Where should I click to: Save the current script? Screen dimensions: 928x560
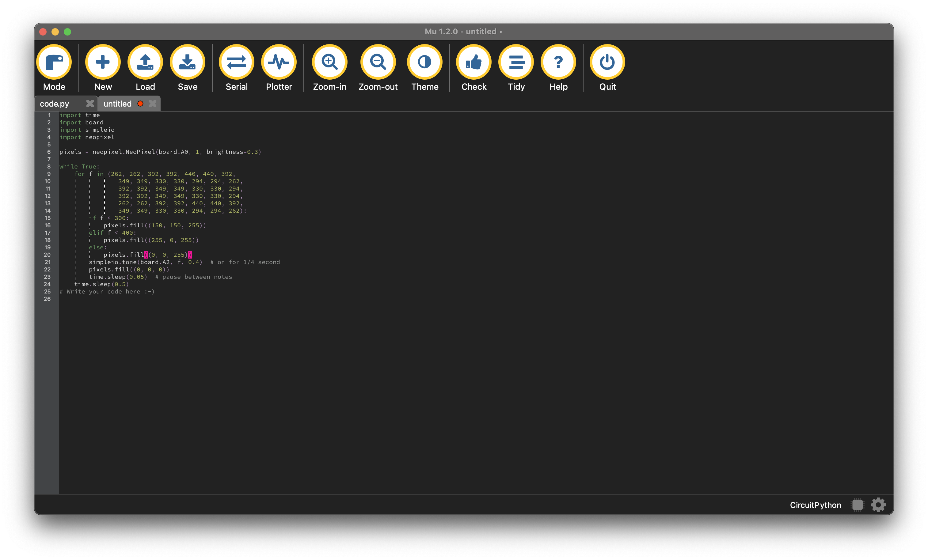[187, 62]
